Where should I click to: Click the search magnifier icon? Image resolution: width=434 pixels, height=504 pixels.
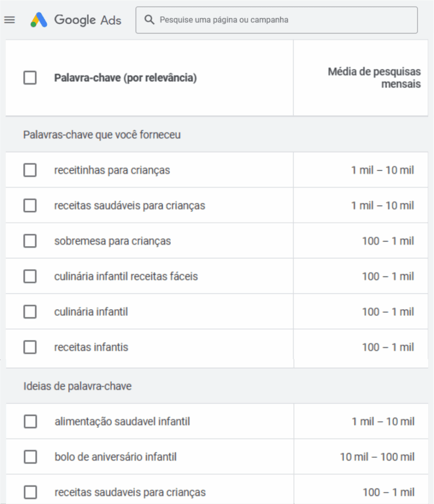[x=149, y=20]
